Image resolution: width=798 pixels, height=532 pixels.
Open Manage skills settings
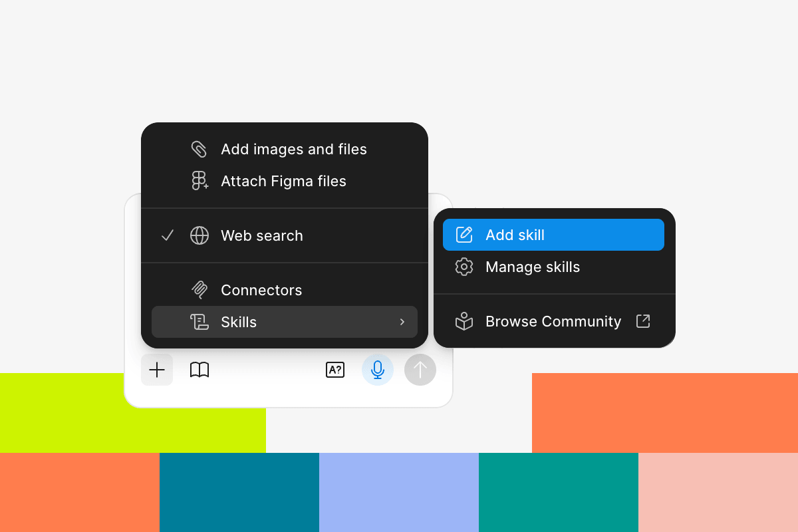point(553,267)
